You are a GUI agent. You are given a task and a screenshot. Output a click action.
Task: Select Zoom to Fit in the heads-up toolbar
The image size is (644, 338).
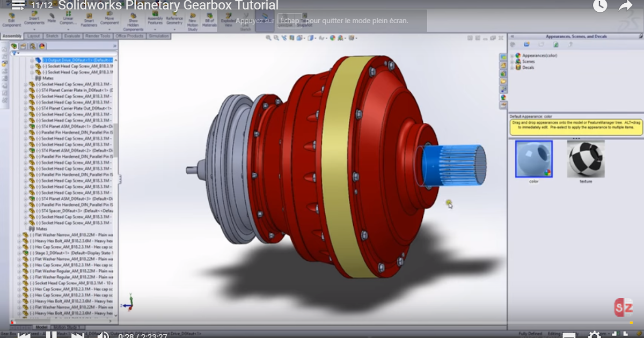268,38
